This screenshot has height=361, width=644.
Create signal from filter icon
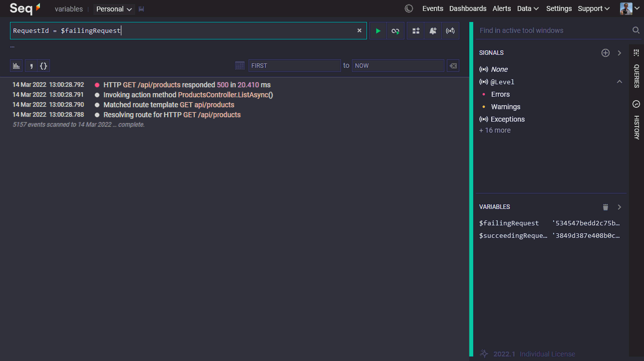click(x=450, y=31)
